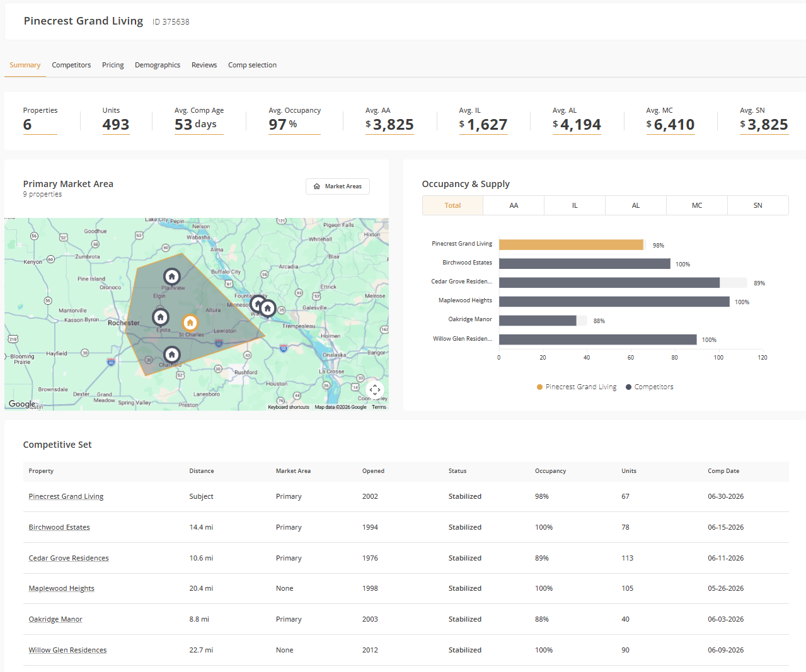Open the Summary tab
Viewport: 806px width, 672px height.
[25, 65]
